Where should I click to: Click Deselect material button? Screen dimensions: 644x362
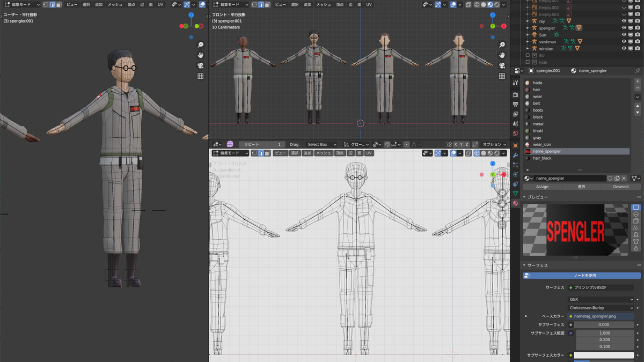click(x=620, y=187)
